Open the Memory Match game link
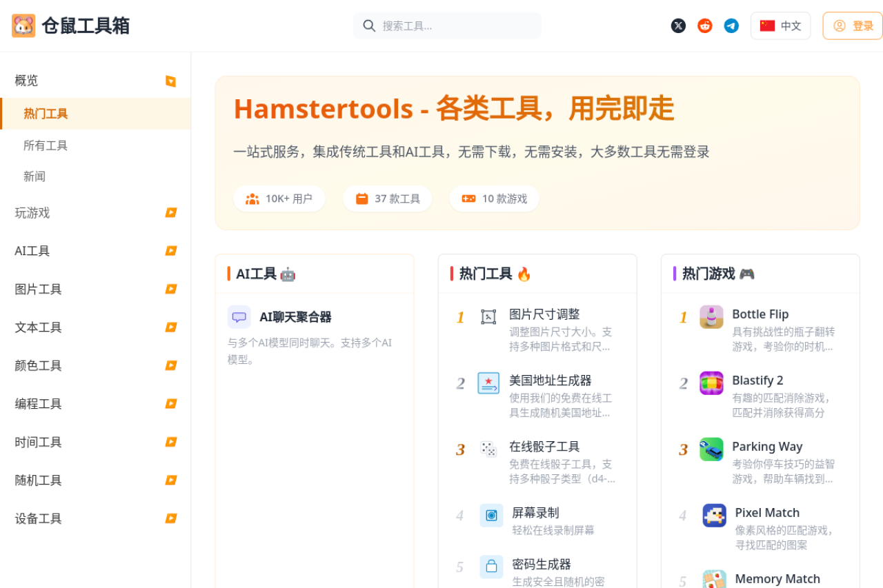This screenshot has height=588, width=883. 777,579
